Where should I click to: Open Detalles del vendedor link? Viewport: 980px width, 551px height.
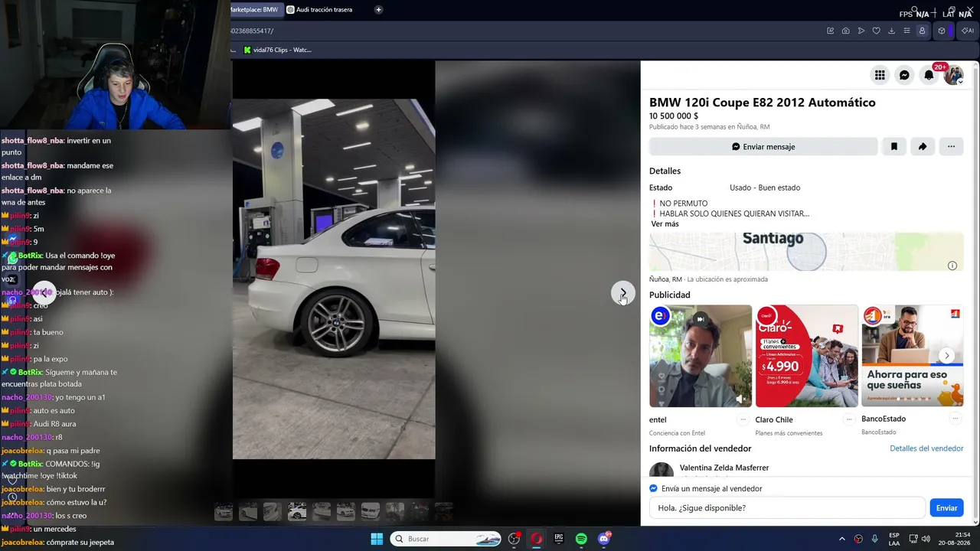point(926,448)
